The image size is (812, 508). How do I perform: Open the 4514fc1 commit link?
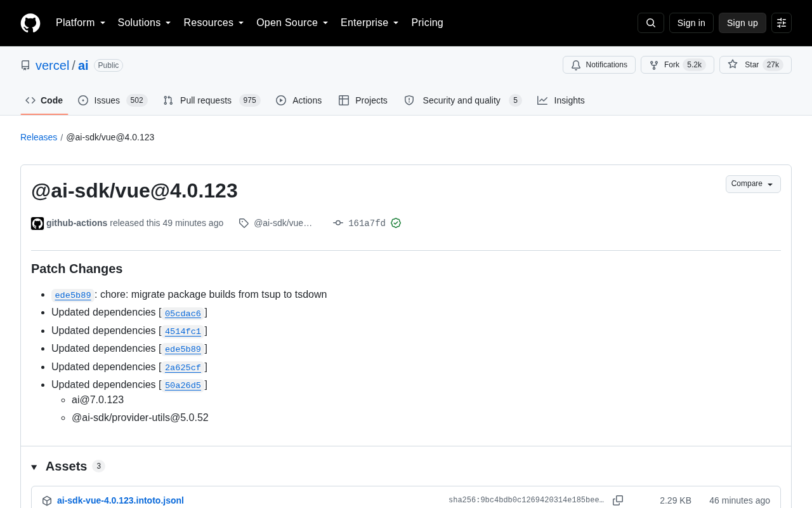tap(183, 331)
